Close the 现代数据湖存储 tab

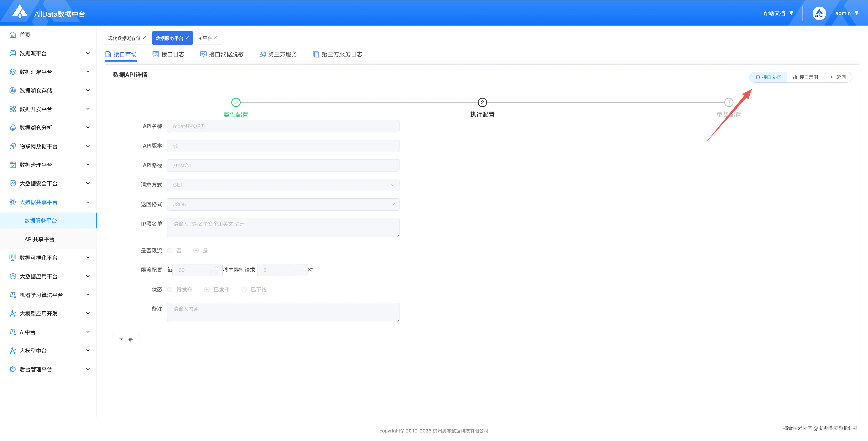point(145,38)
